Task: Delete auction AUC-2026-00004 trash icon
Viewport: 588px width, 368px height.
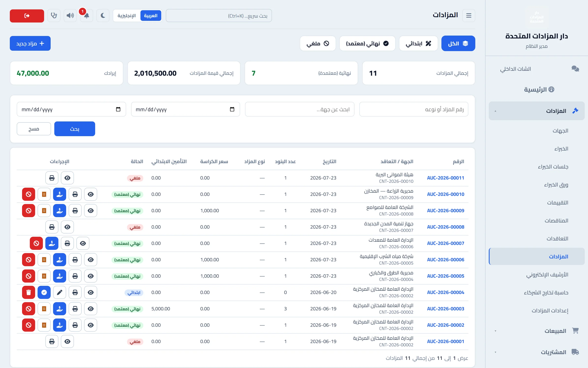Action: [29, 292]
